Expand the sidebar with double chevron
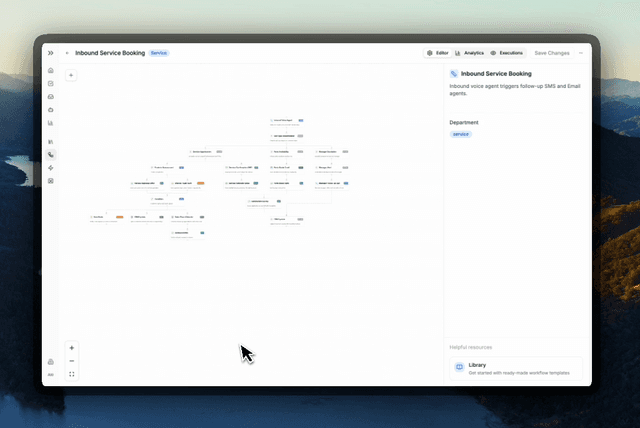This screenshot has height=428, width=640. click(x=51, y=52)
